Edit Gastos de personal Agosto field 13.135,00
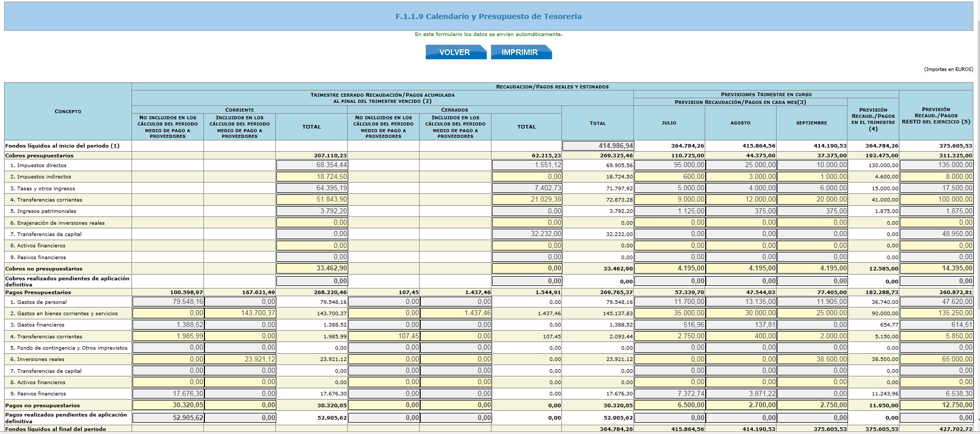 pos(741,302)
